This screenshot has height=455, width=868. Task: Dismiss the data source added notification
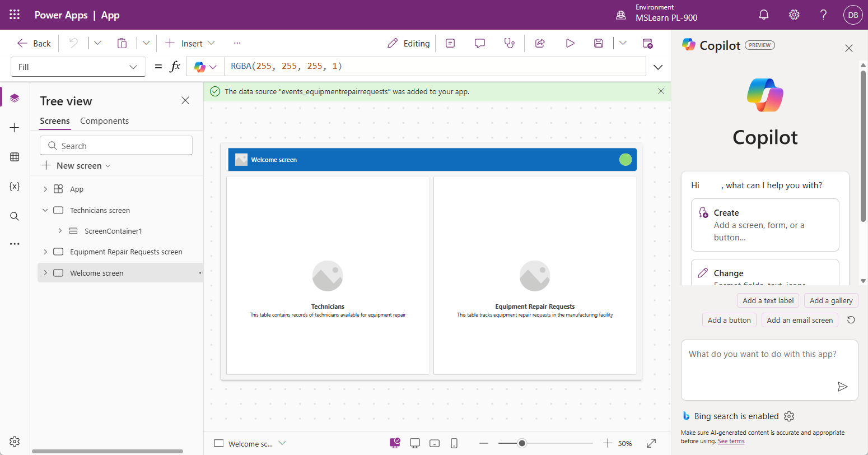(x=661, y=91)
